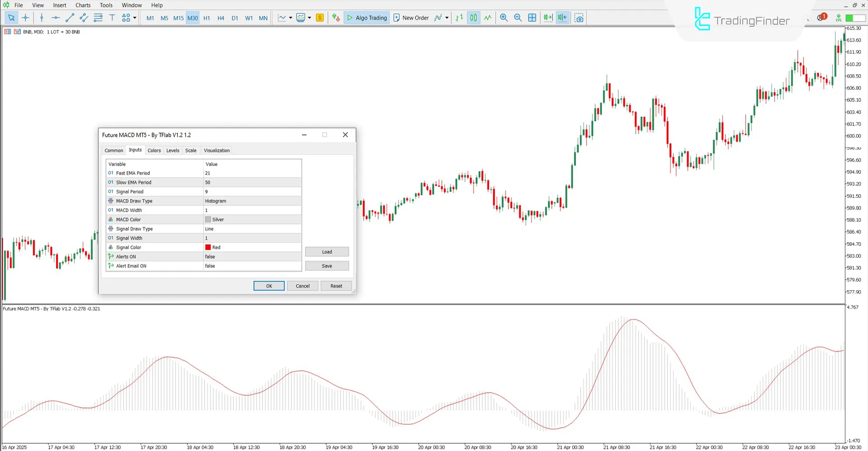868x451 pixels.
Task: Select the Text annotation tool
Action: coord(112,18)
